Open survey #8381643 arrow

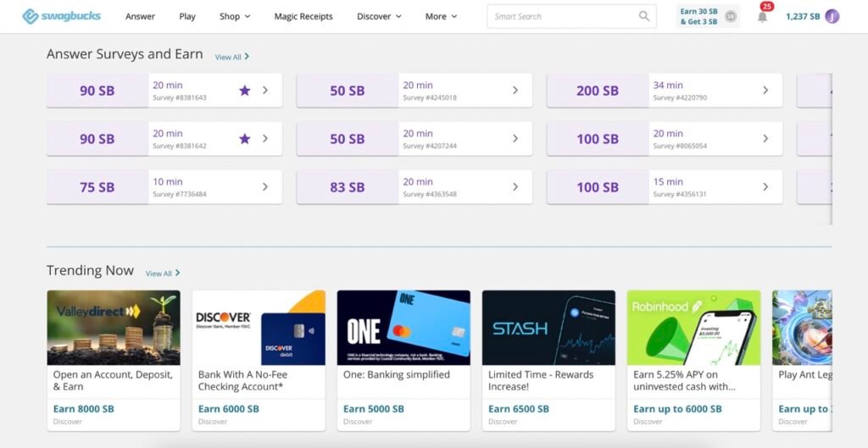265,90
